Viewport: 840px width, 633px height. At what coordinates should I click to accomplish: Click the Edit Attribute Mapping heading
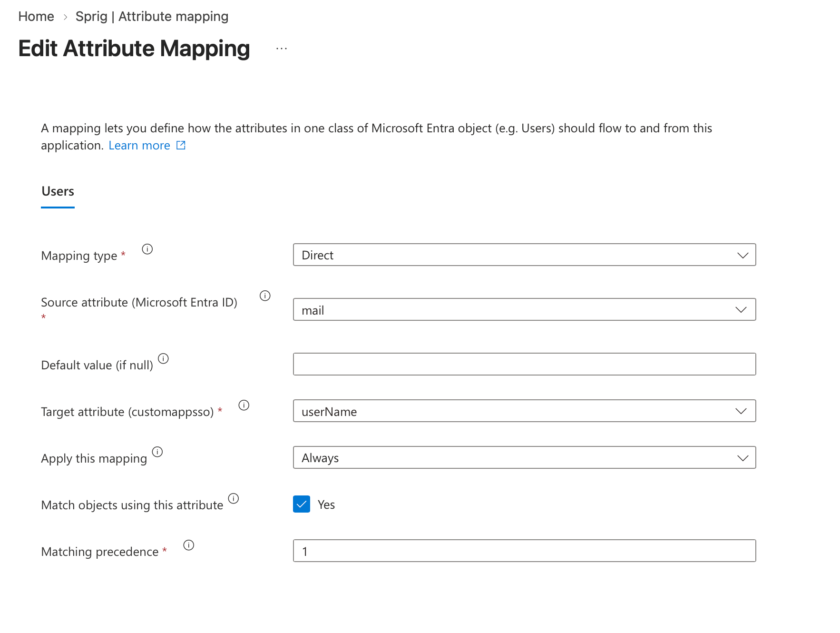(134, 49)
